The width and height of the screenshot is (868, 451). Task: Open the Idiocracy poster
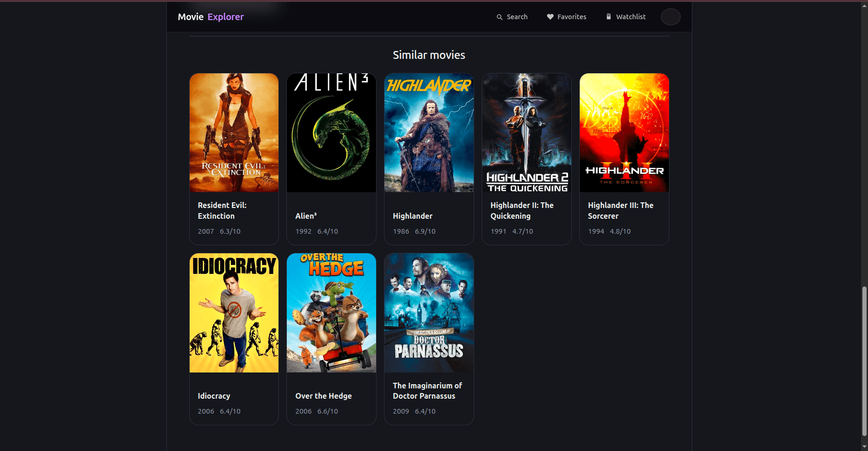click(x=234, y=313)
